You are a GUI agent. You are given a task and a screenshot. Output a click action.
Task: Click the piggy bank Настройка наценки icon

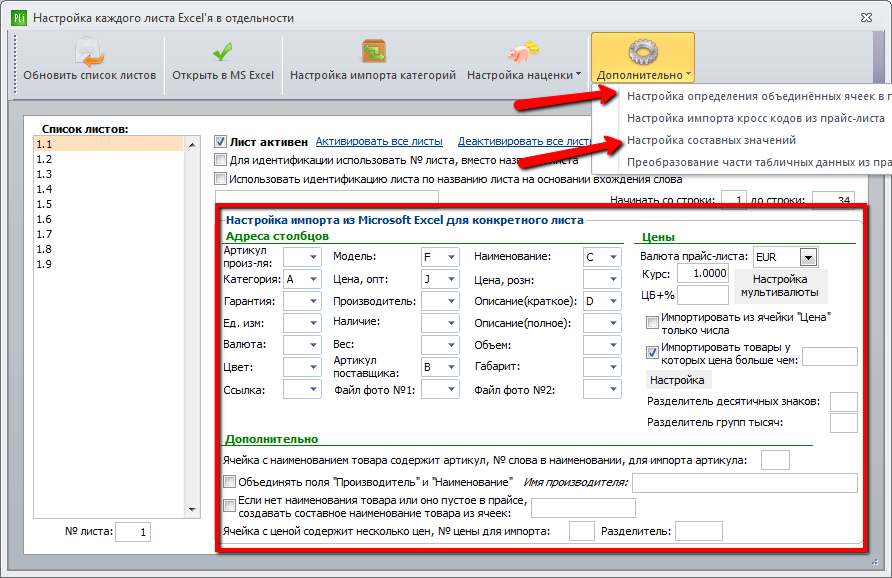point(523,52)
